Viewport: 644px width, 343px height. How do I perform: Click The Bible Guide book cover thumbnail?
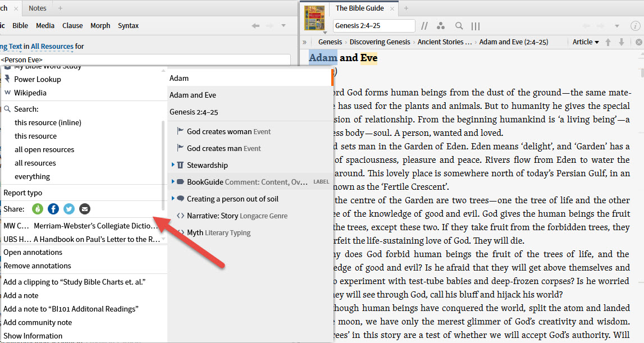click(314, 17)
